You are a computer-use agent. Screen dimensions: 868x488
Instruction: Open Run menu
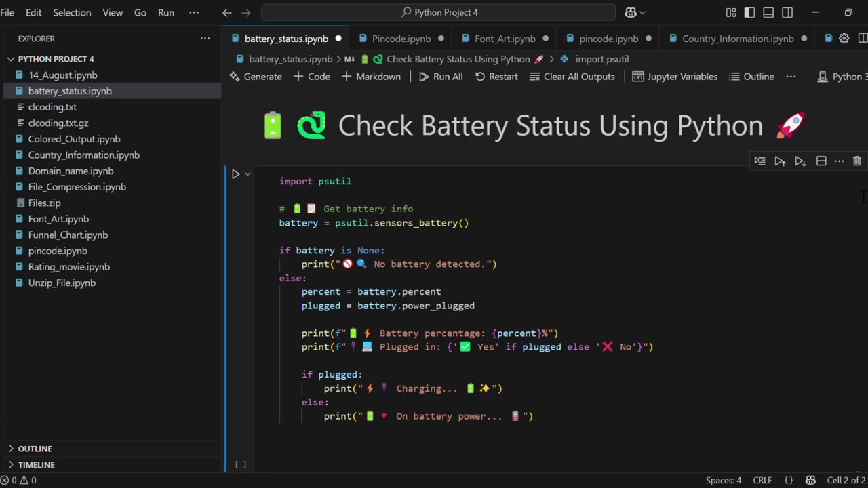point(166,12)
